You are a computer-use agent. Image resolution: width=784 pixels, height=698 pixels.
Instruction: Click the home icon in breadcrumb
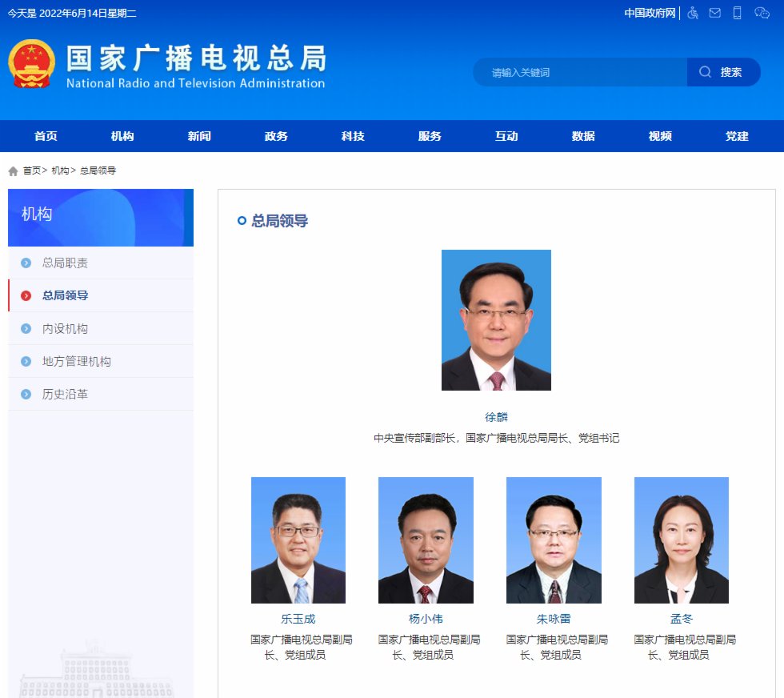[13, 171]
